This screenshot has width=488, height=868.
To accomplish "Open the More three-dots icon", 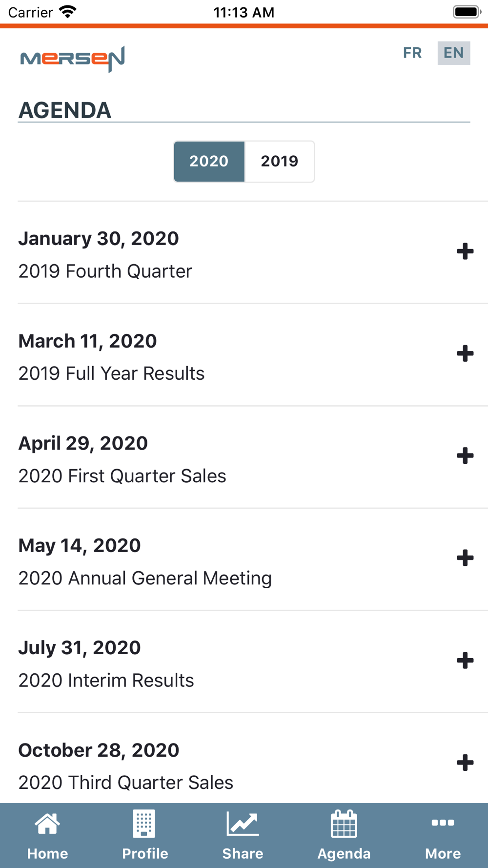I will [443, 823].
